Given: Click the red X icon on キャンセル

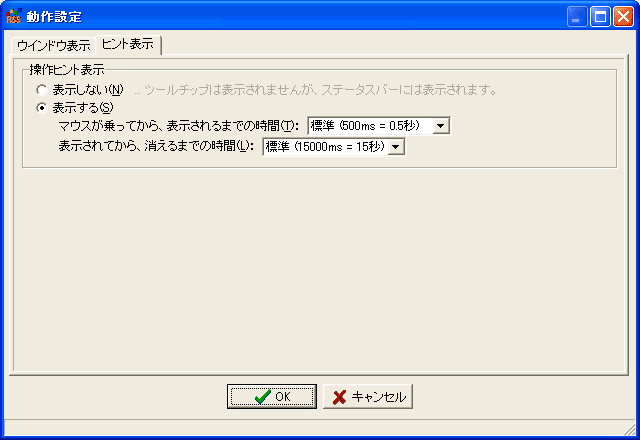Looking at the screenshot, I should tap(339, 397).
